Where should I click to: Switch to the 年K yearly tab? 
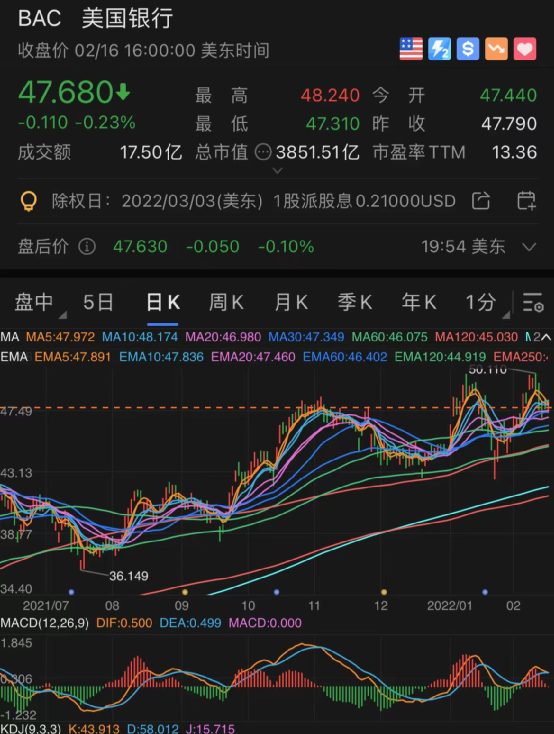point(419,302)
